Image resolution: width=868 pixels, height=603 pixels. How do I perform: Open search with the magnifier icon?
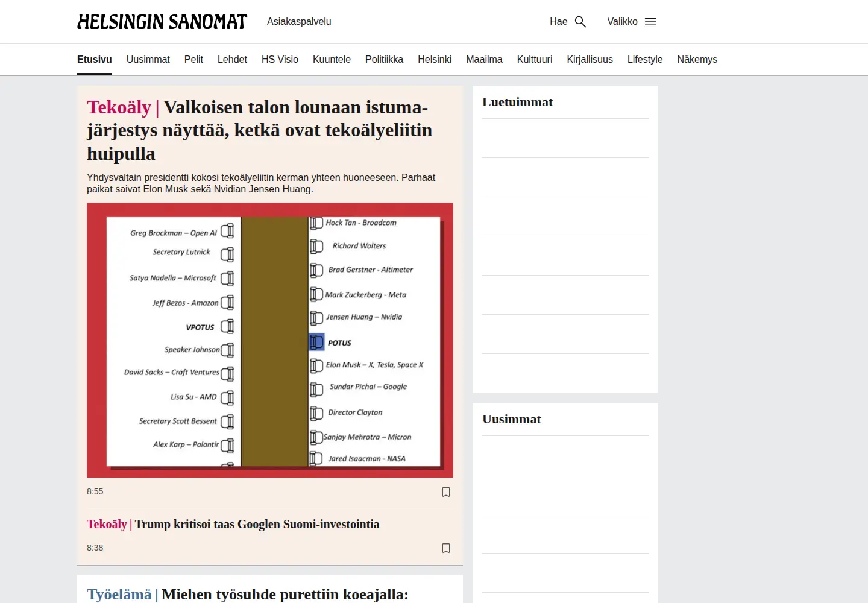(580, 22)
